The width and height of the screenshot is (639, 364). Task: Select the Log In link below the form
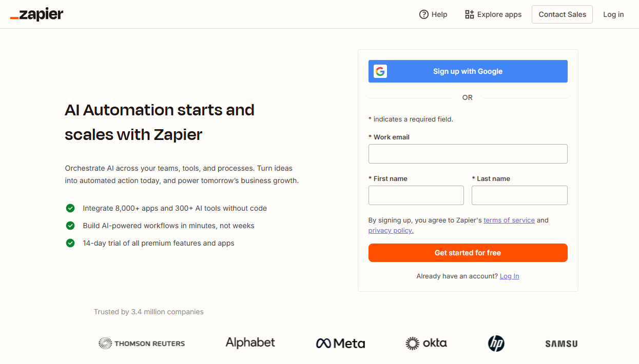pyautogui.click(x=509, y=276)
